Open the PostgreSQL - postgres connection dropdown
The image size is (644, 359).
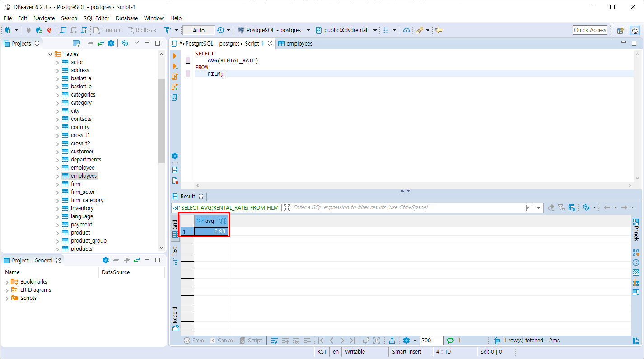[x=308, y=30]
